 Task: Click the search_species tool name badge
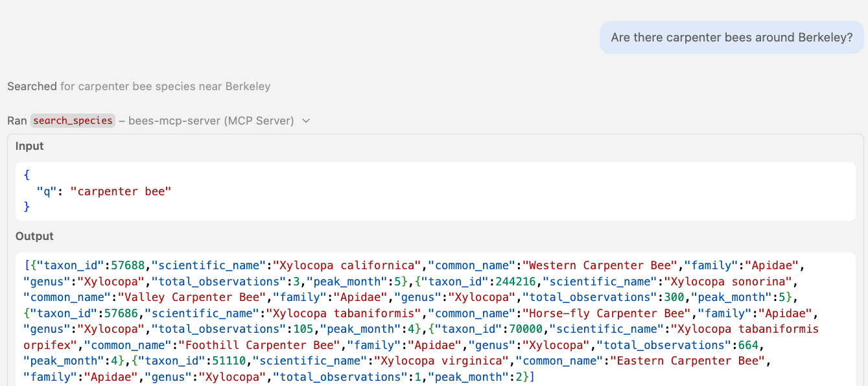[x=73, y=121]
